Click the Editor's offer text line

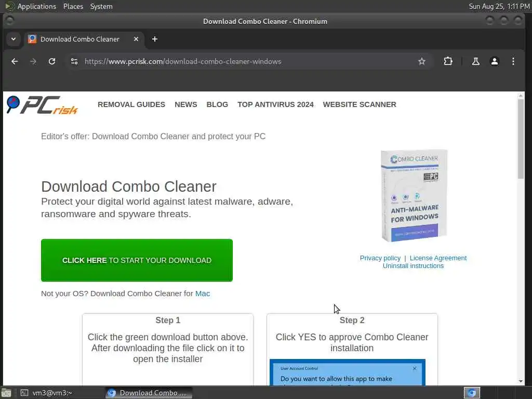pyautogui.click(x=153, y=137)
